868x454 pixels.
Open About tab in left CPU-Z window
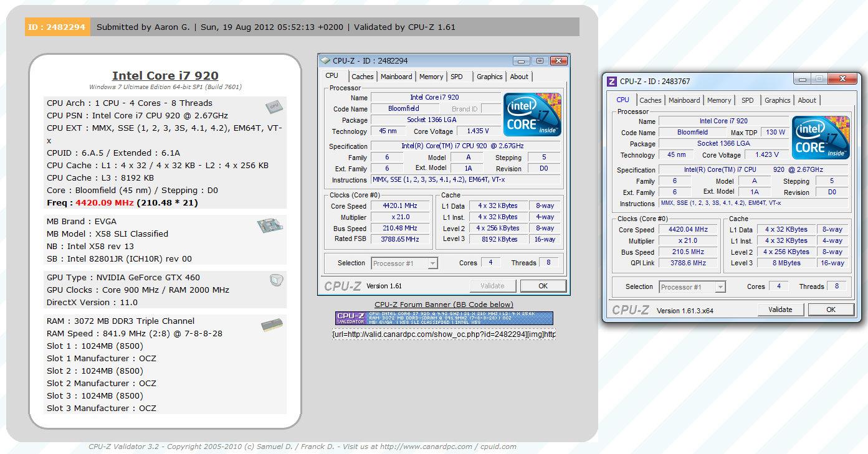(x=519, y=77)
